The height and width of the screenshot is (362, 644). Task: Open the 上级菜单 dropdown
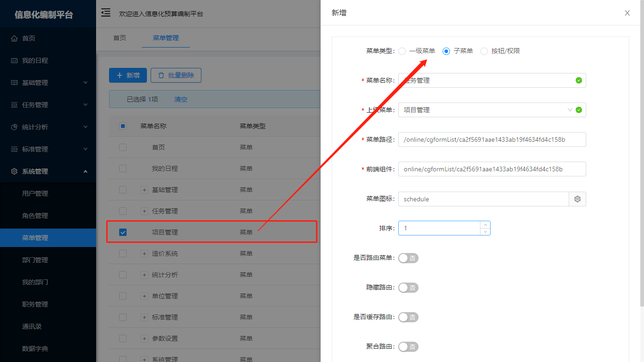point(492,110)
